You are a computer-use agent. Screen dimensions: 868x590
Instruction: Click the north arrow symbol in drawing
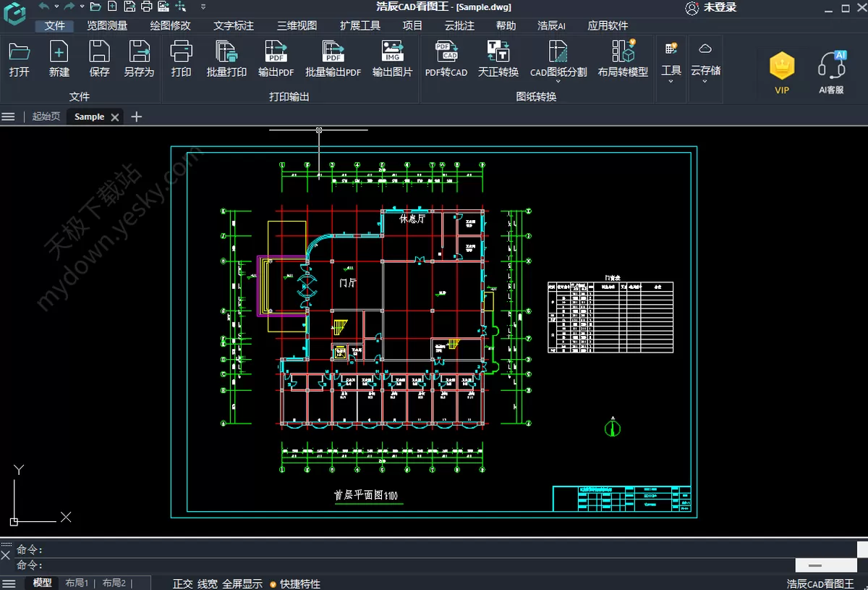pos(613,427)
